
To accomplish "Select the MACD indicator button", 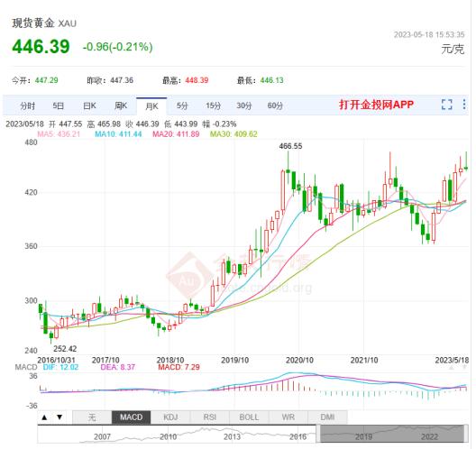I will 131,417.
